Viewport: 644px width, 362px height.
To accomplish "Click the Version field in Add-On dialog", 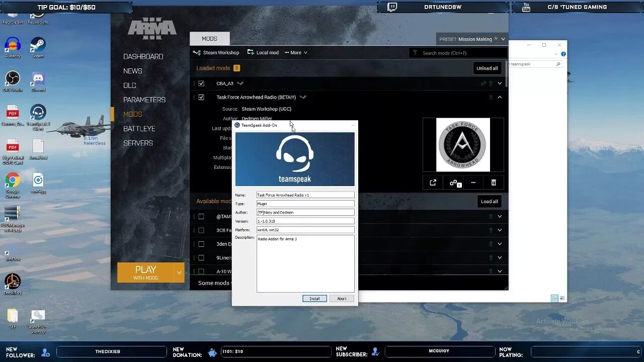I will (x=305, y=221).
